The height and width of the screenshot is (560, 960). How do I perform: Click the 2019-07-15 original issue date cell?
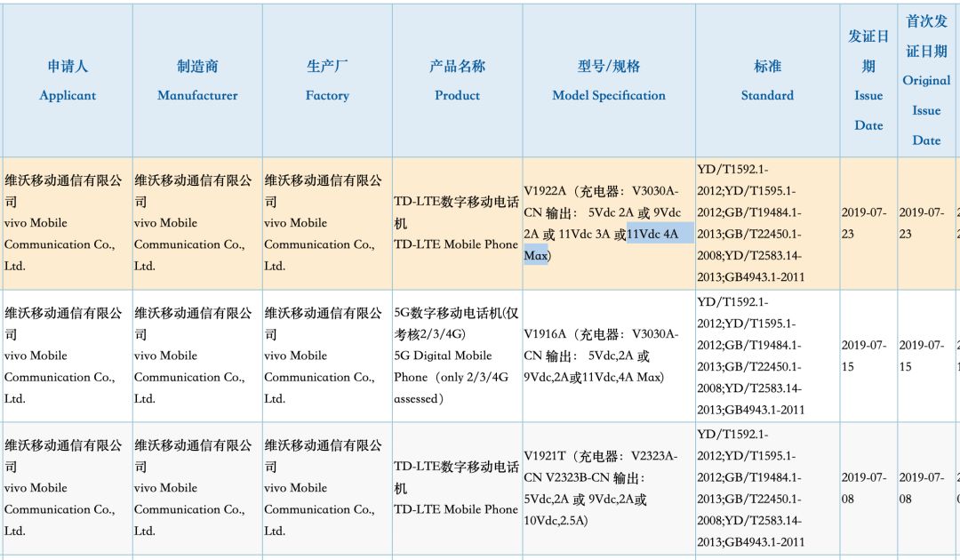(926, 356)
